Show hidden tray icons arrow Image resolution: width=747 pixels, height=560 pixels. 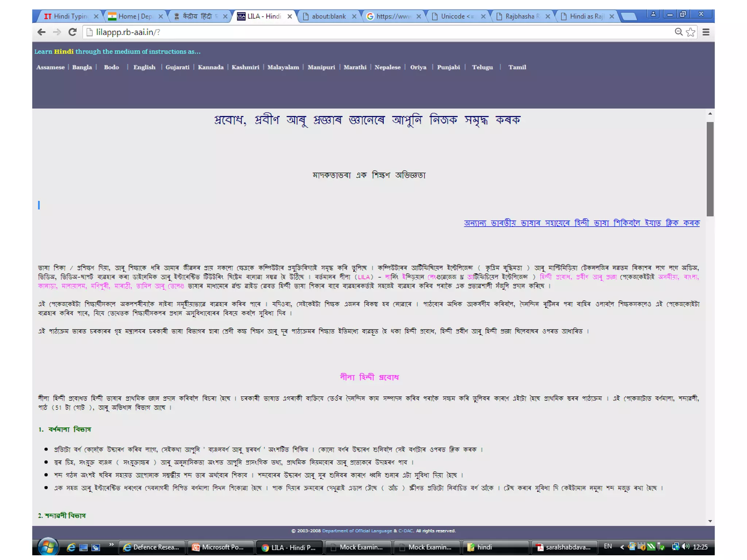pos(622,547)
